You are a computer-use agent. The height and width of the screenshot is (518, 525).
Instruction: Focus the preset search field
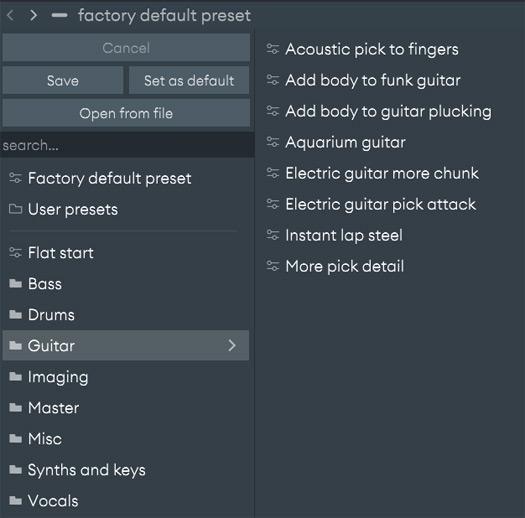click(127, 145)
